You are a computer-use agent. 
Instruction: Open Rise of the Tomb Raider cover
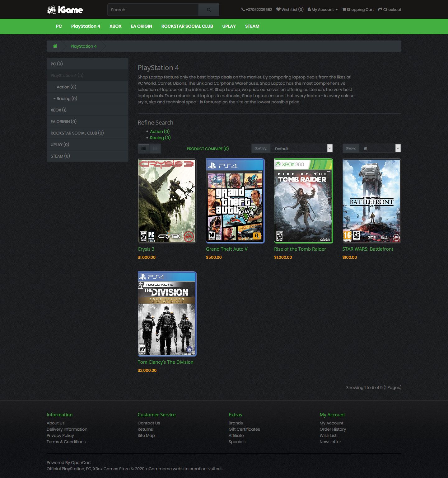tap(303, 201)
